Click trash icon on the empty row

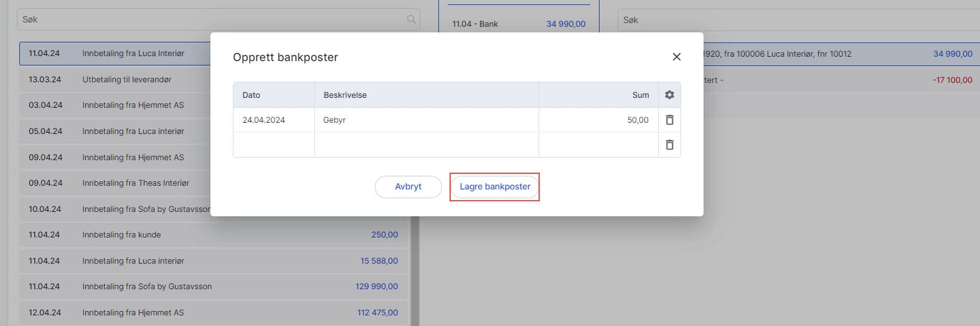coord(669,145)
